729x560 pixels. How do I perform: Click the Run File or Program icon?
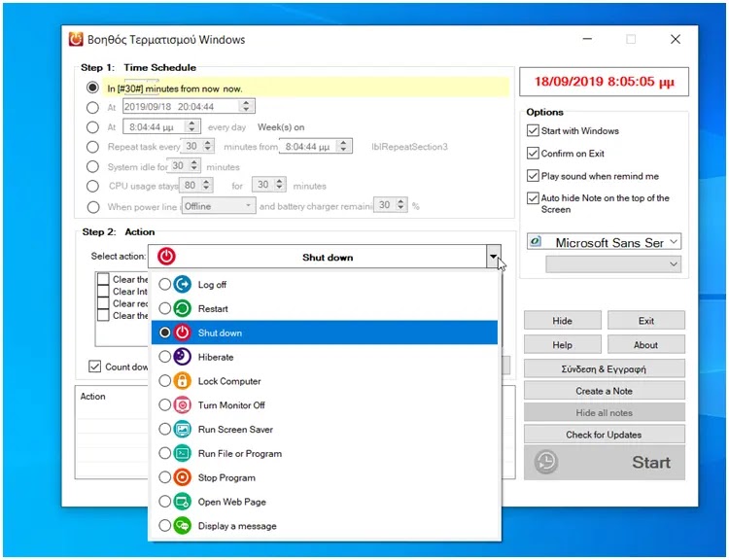(x=183, y=453)
